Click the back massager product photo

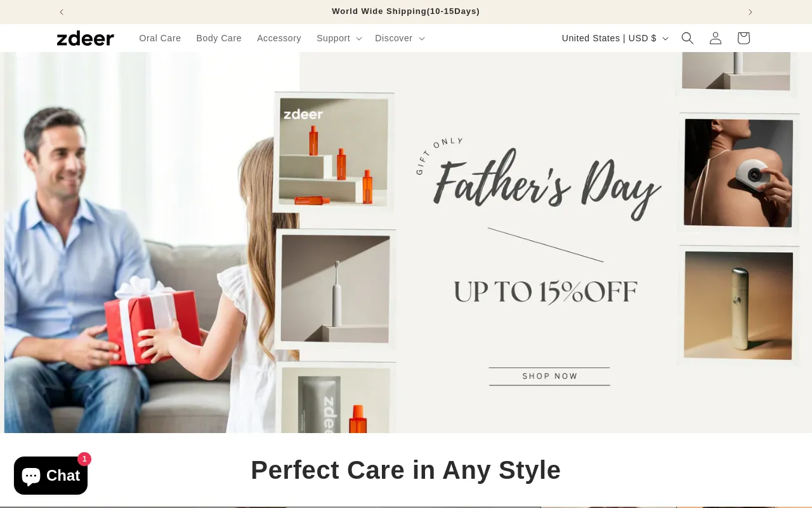(x=738, y=173)
